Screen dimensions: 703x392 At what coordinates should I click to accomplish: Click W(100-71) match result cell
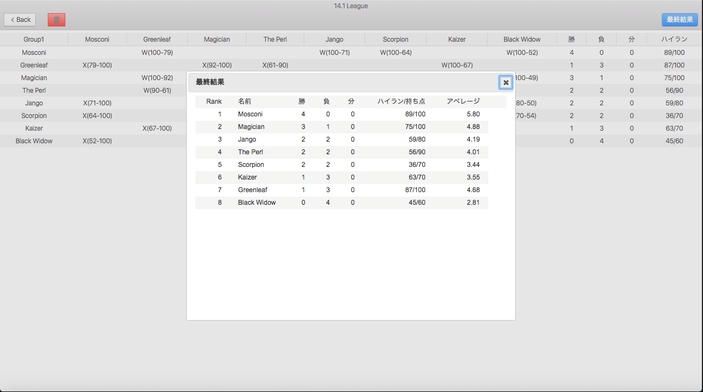334,52
